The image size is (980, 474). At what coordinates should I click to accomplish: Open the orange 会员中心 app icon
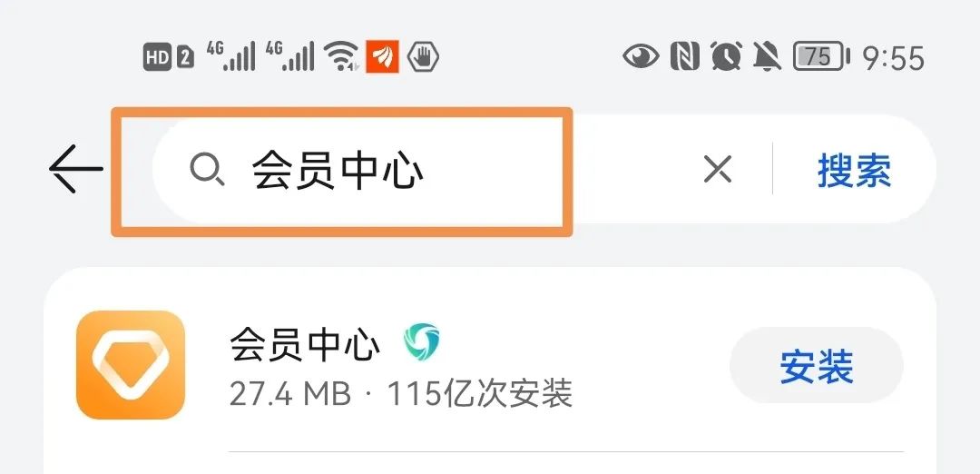(x=131, y=364)
